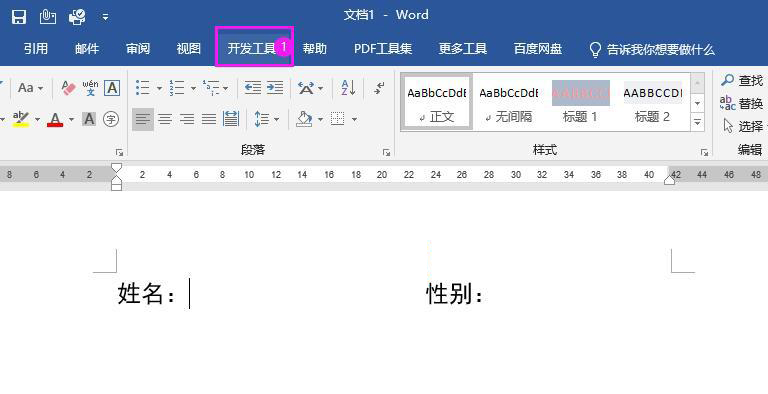The width and height of the screenshot is (768, 394).
Task: Open the 段落 dialog launcher
Action: (386, 152)
